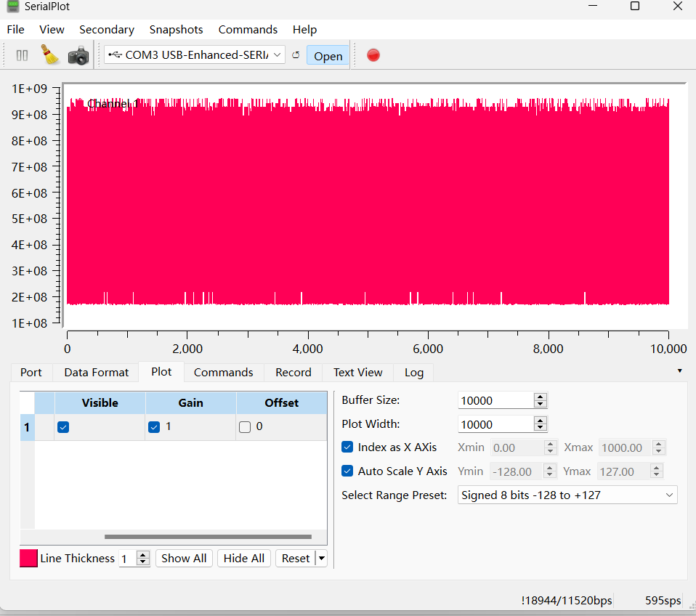Click the channel table horizontal scrollbar

coord(208,537)
